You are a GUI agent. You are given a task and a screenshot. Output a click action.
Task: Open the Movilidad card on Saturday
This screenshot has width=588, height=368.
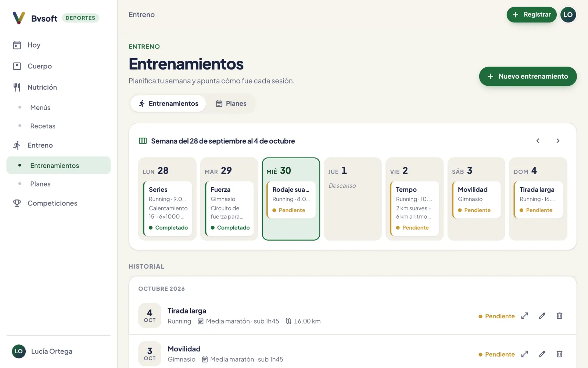[x=476, y=200]
